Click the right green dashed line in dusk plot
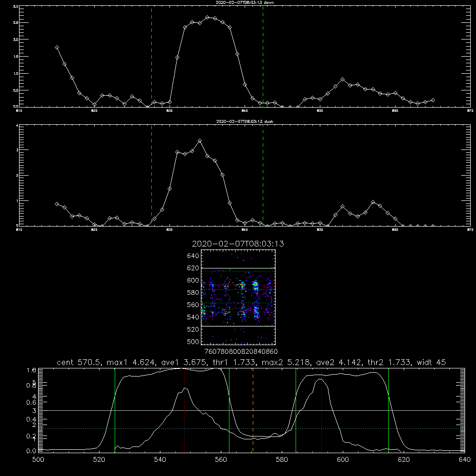The height and width of the screenshot is (476, 476). coord(263,175)
